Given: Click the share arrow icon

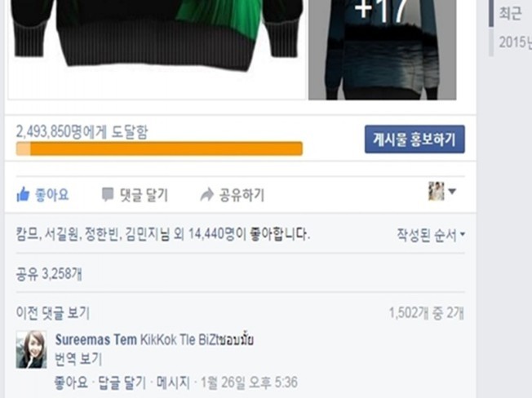Looking at the screenshot, I should tap(206, 195).
